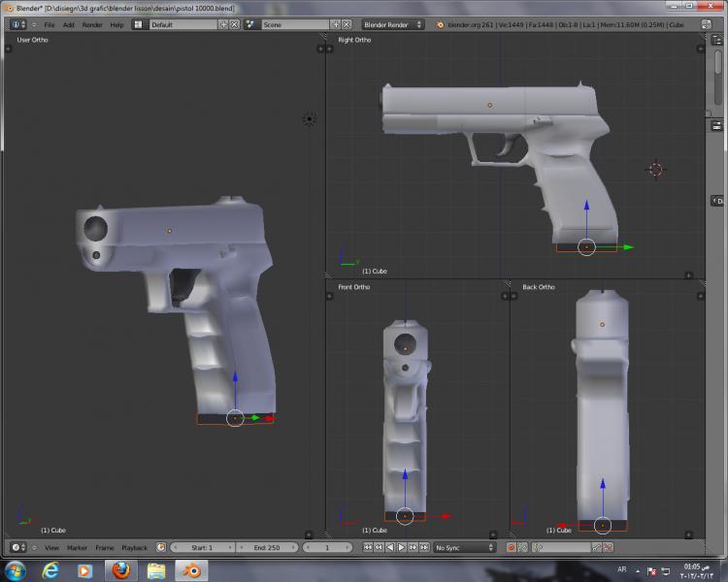The height and width of the screenshot is (582, 728).
Task: Click the 3D cursor in Right Ortho view
Action: pos(655,170)
